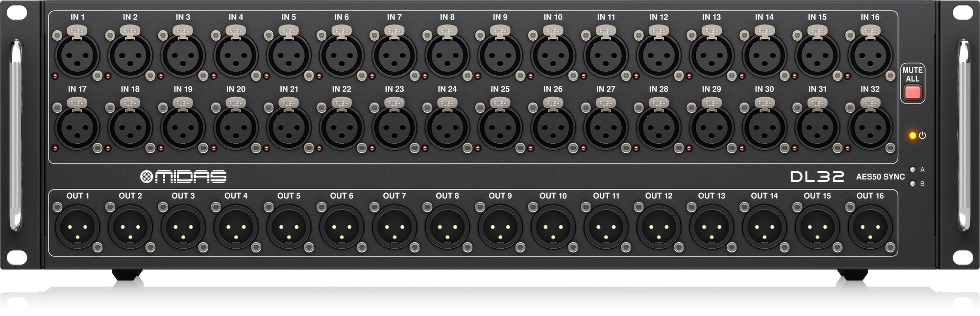
Task: Click the Midas brand logo
Action: pyautogui.click(x=183, y=177)
